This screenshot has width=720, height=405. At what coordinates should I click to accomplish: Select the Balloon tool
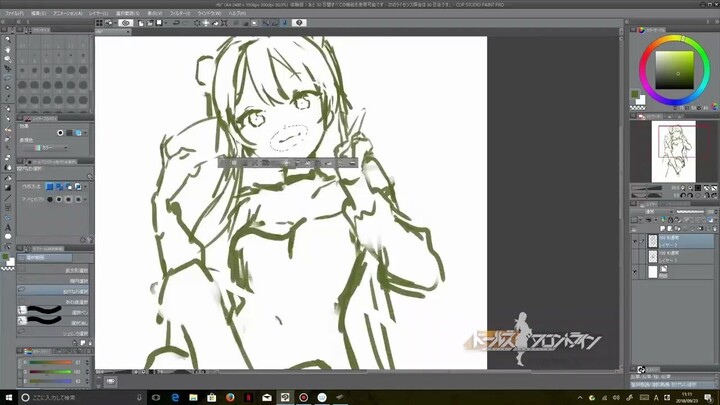[8, 236]
